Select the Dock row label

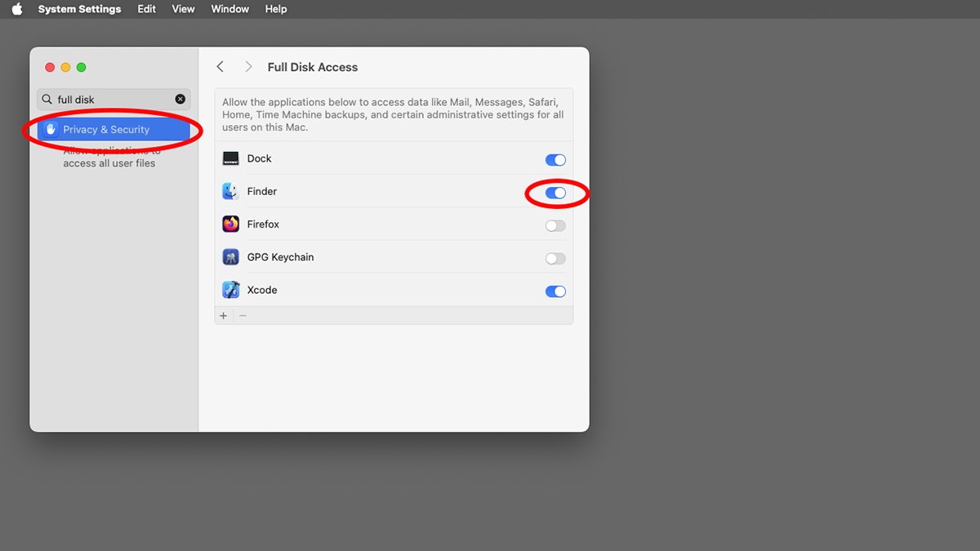pyautogui.click(x=260, y=158)
